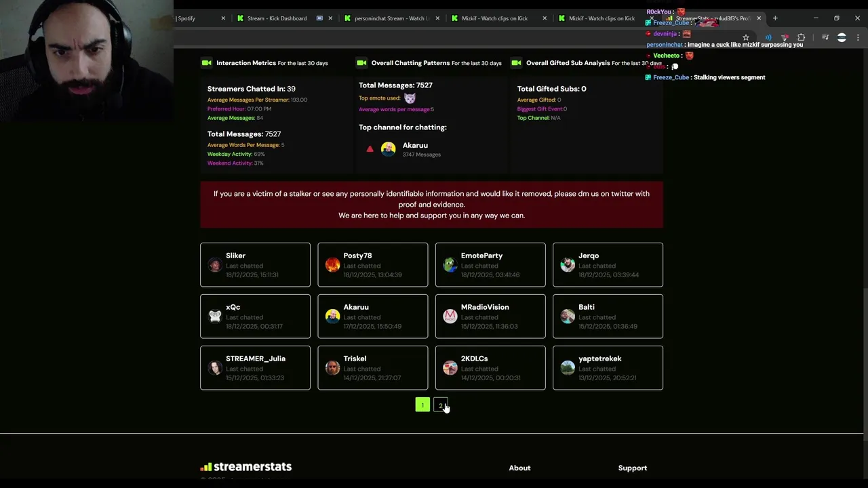Click the Streamers Chatted In: 39 text
The height and width of the screenshot is (488, 868).
251,89
